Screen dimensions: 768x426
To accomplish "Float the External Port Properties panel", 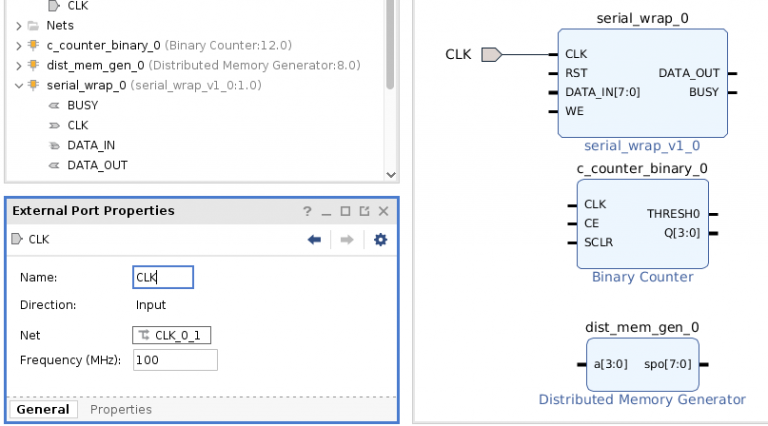I will click(364, 211).
